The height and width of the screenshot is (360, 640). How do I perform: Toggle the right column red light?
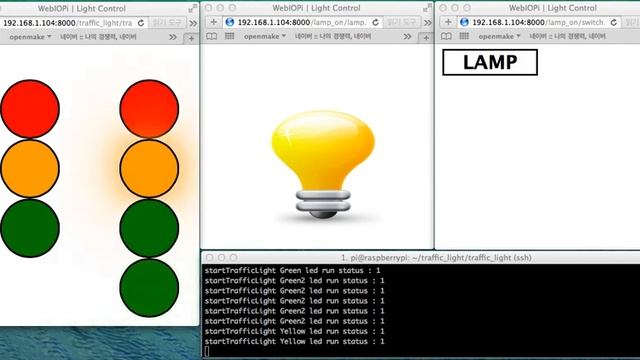149,109
